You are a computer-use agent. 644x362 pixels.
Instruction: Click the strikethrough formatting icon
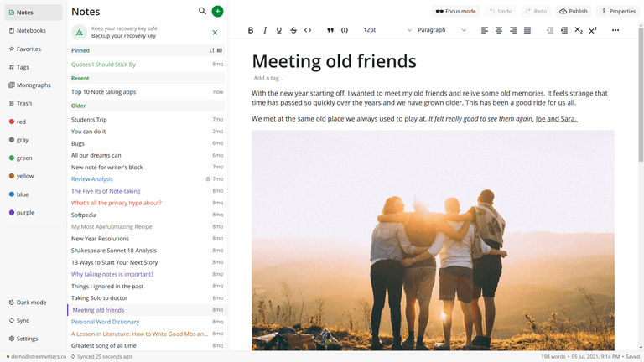tap(293, 30)
